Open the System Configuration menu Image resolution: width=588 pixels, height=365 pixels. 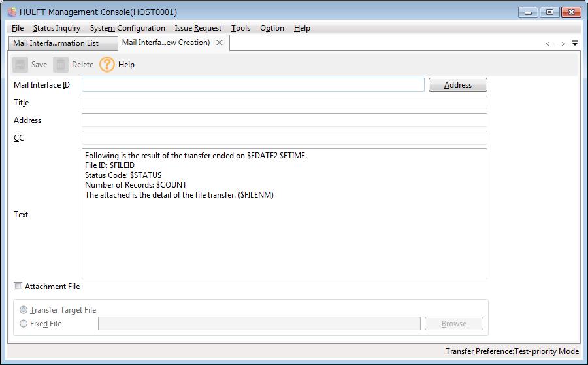click(127, 28)
